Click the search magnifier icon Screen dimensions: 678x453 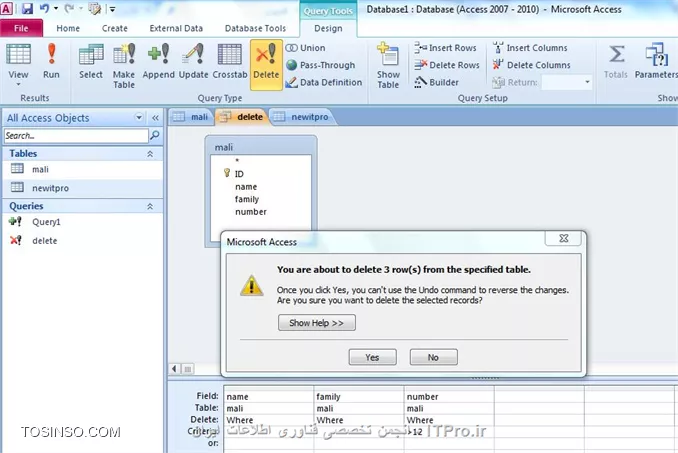click(x=154, y=136)
